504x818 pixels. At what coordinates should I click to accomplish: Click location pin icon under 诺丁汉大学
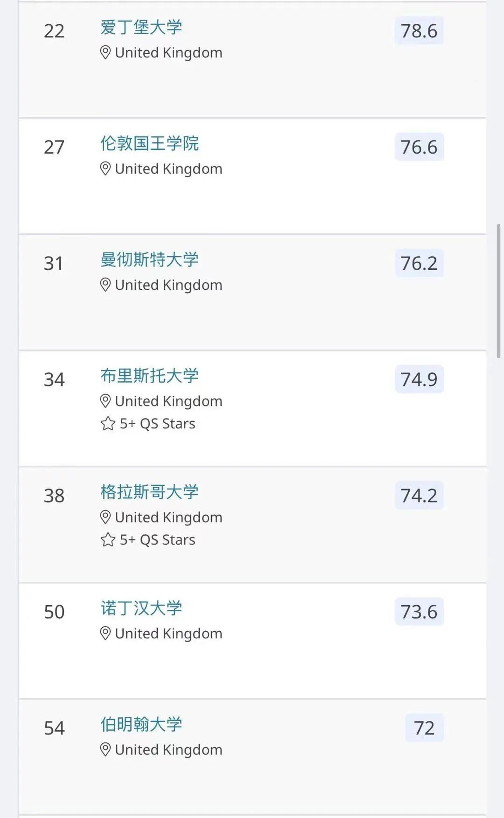pyautogui.click(x=105, y=634)
